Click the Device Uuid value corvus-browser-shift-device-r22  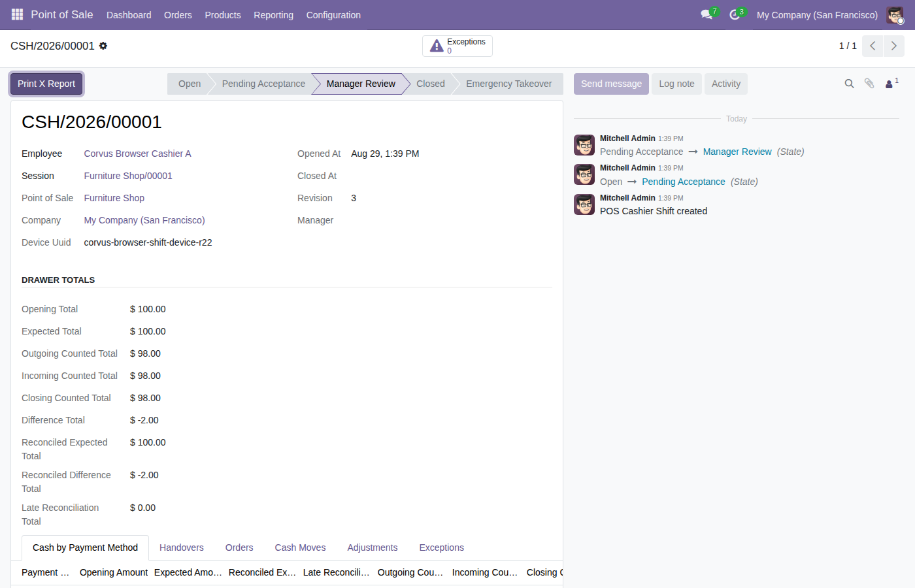[148, 242]
